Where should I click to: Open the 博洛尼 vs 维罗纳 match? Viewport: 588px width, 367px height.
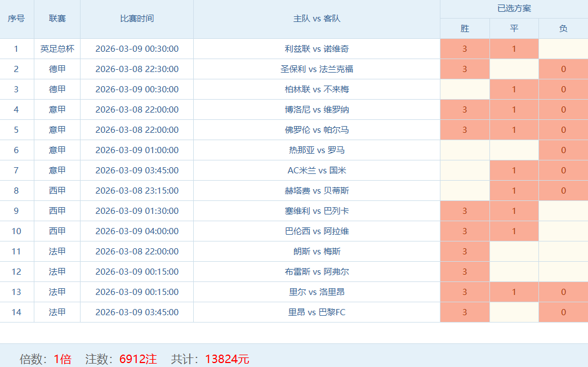317,110
